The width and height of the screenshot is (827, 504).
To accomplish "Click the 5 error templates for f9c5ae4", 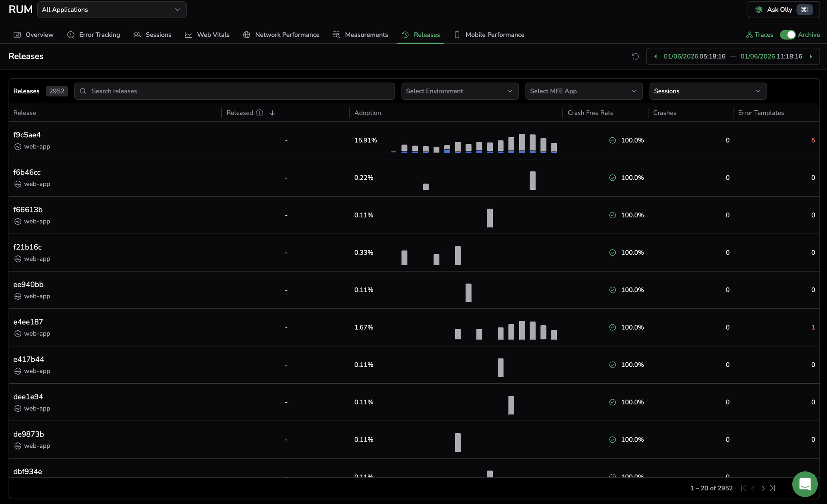I will pyautogui.click(x=813, y=141).
